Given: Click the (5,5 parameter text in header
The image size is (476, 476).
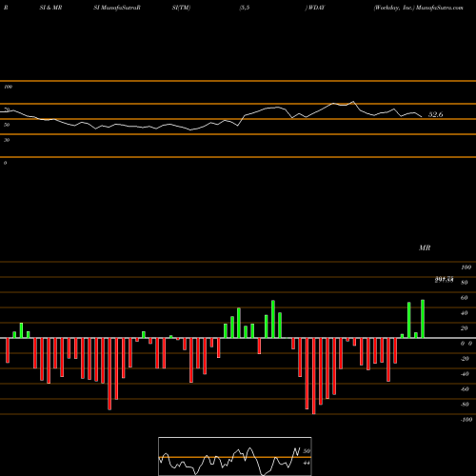Looking at the screenshot, I should [x=245, y=8].
